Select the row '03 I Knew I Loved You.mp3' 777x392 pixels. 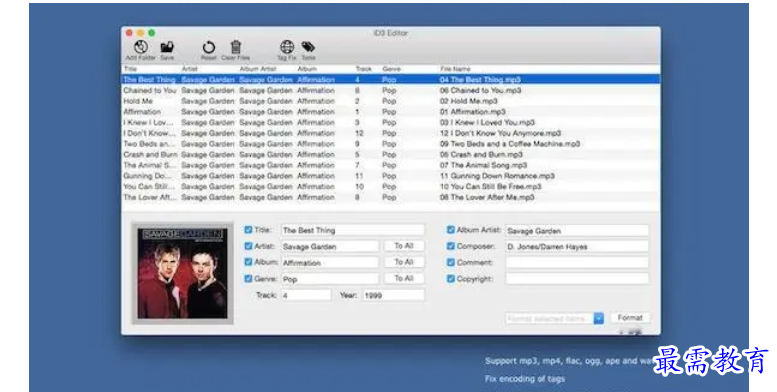click(x=390, y=122)
